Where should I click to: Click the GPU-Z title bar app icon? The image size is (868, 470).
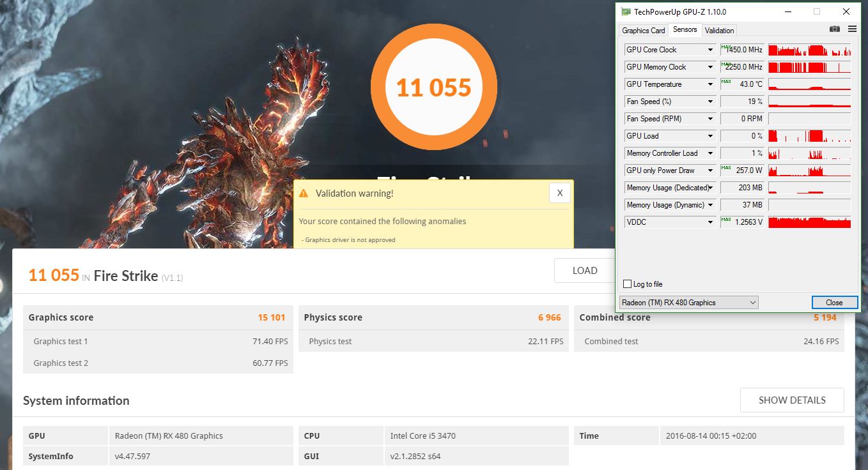point(624,11)
